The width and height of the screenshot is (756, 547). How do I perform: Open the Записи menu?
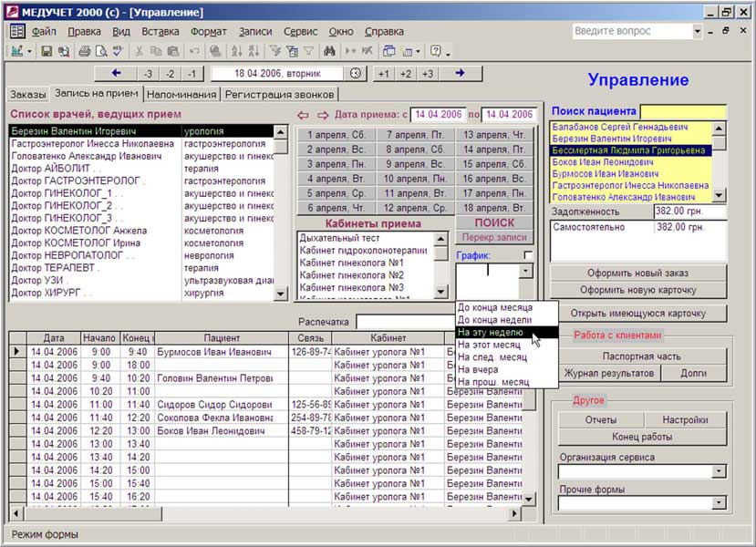pos(255,31)
